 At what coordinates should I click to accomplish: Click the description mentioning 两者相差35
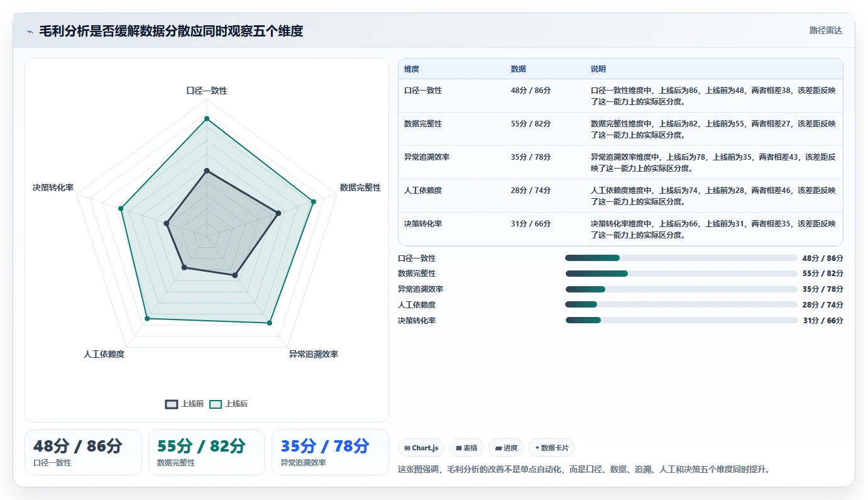tap(713, 229)
